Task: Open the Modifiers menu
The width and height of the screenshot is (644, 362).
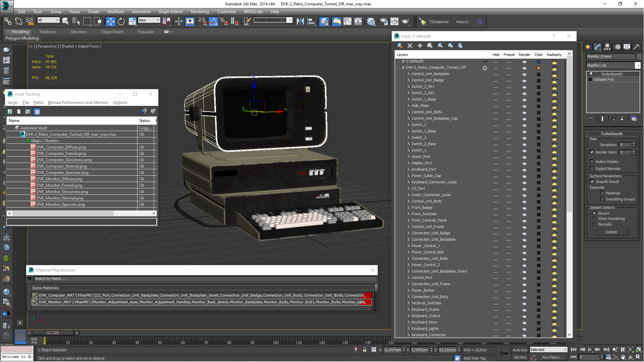Action: coord(115,11)
